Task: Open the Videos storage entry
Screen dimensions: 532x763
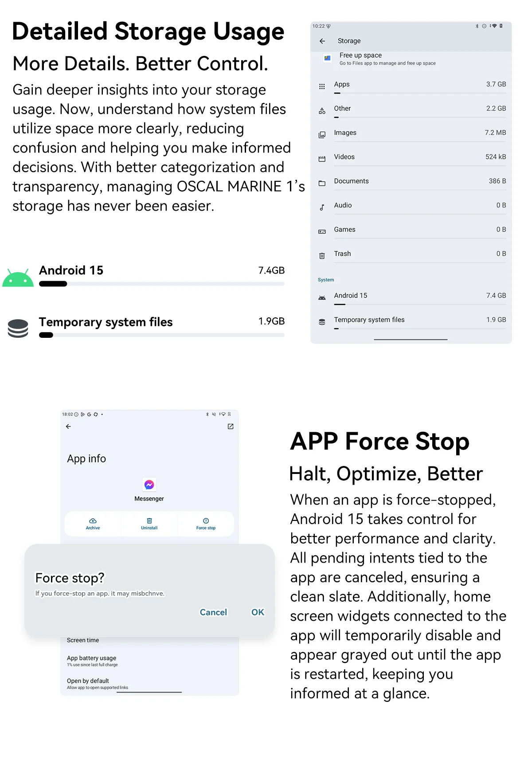Action: (344, 157)
